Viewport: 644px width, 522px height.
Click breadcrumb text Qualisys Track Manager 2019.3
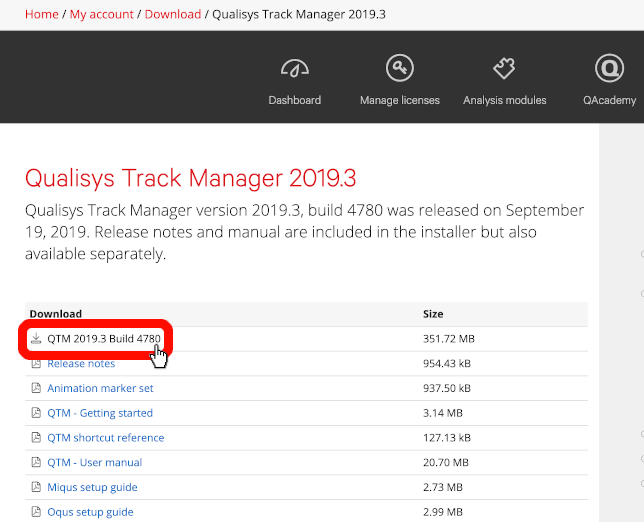[299, 14]
